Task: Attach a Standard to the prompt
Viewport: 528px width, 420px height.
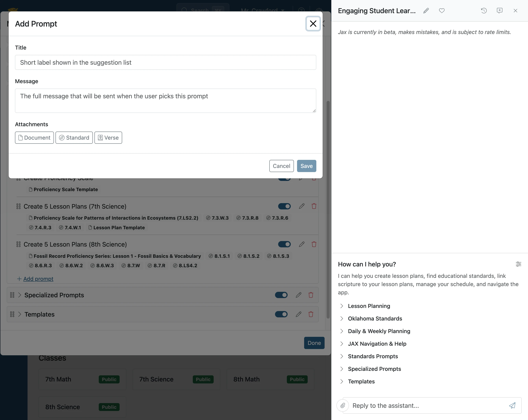Action: pyautogui.click(x=74, y=138)
